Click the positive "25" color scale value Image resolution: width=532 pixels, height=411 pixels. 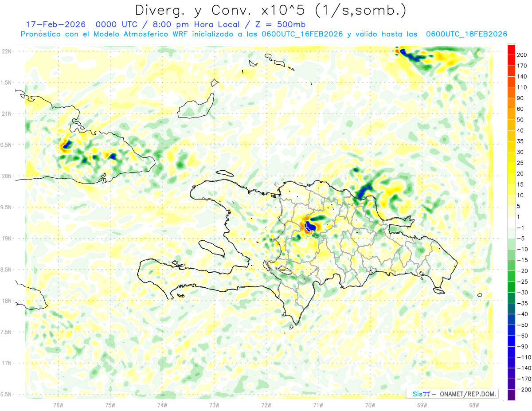tap(520, 163)
